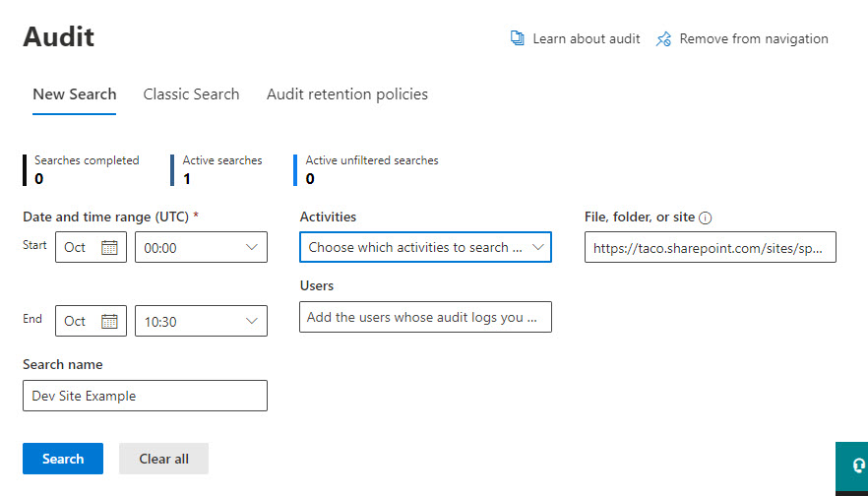Select the New Search tab

click(74, 94)
